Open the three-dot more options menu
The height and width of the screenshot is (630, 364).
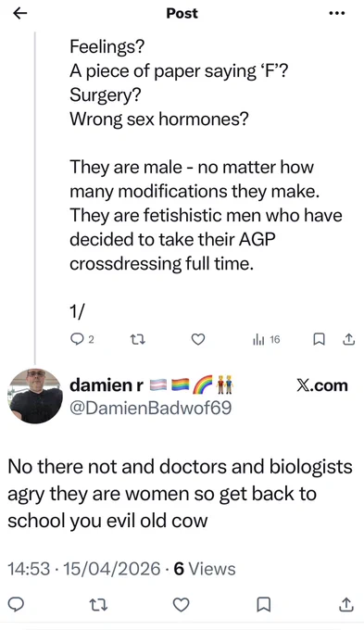(x=336, y=13)
